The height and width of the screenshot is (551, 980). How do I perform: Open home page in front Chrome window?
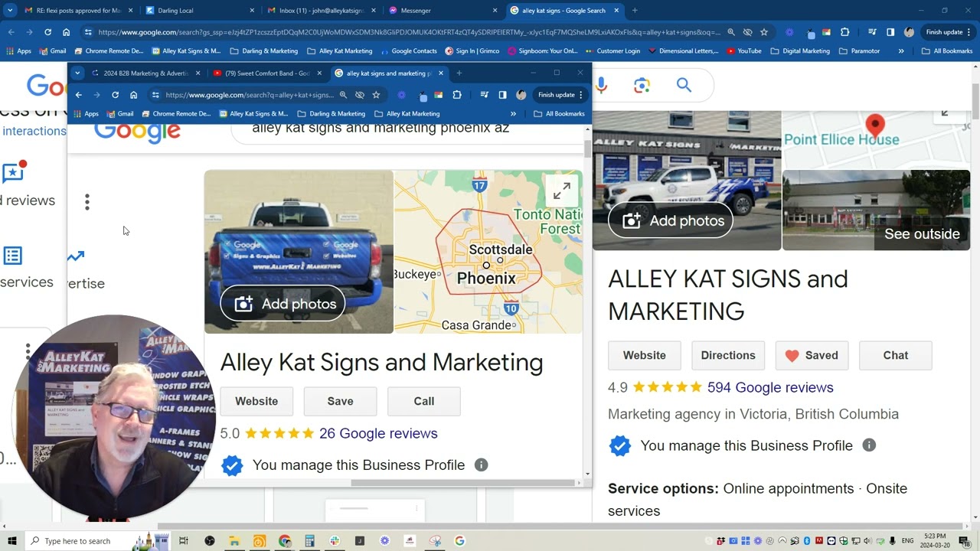click(x=133, y=95)
